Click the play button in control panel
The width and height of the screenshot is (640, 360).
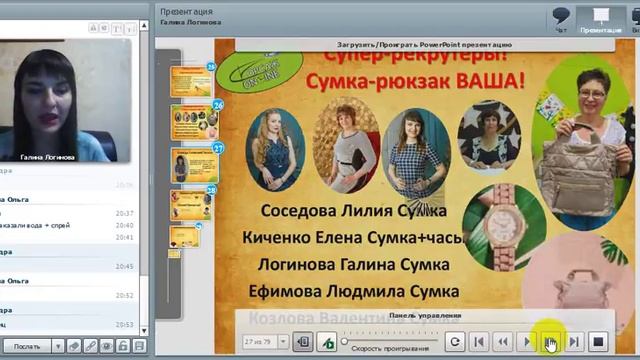coord(527,342)
